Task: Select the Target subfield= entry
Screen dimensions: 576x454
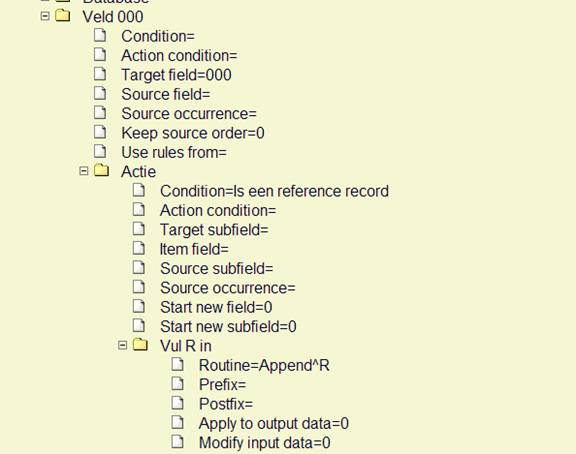Action: [214, 230]
